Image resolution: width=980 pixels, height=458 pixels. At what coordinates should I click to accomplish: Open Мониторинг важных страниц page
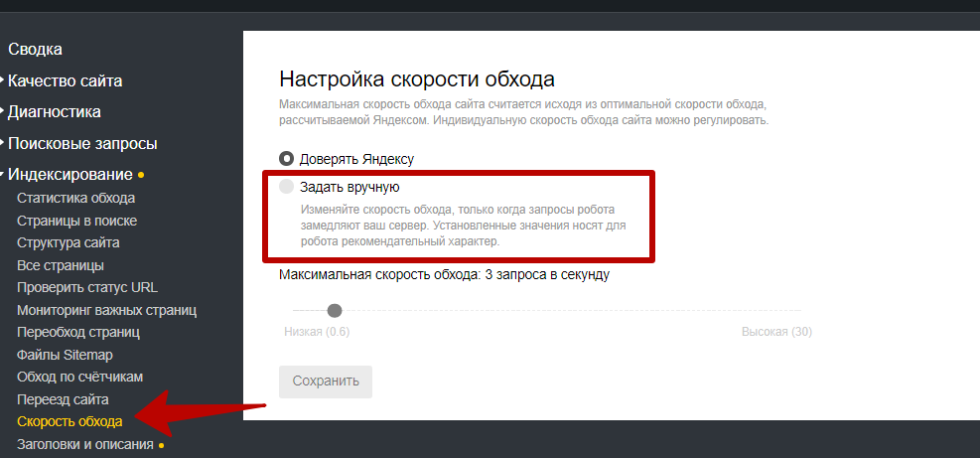pyautogui.click(x=107, y=310)
